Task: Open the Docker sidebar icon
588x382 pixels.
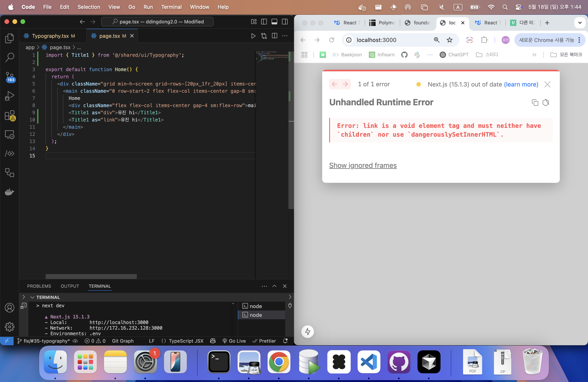Action: coord(9,192)
